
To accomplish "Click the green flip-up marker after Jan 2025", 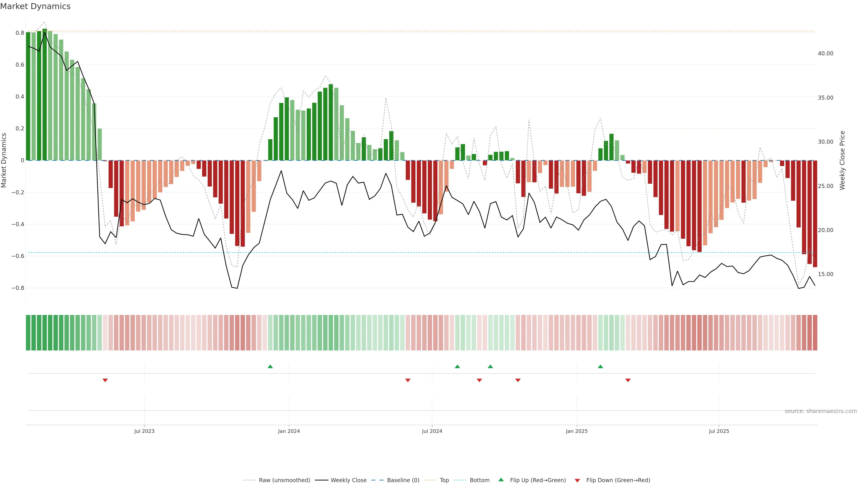I will [x=600, y=366].
